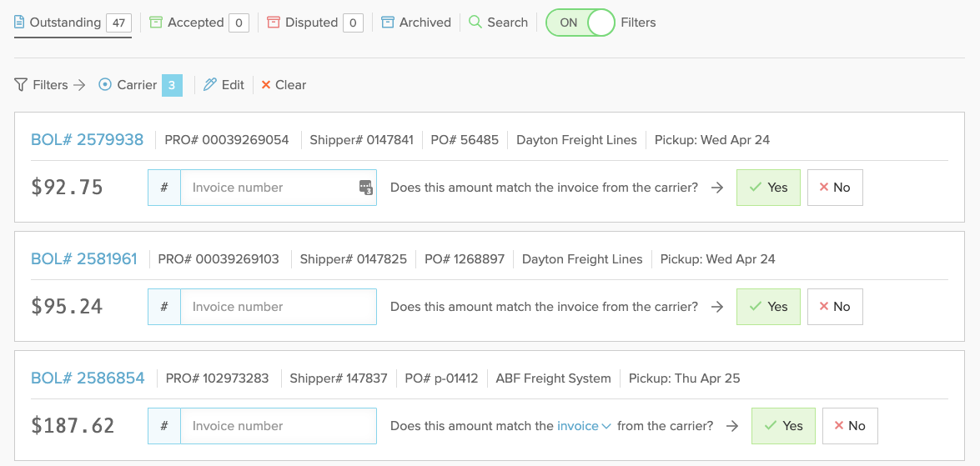Click the pencil Edit icon
980x466 pixels.
(210, 84)
